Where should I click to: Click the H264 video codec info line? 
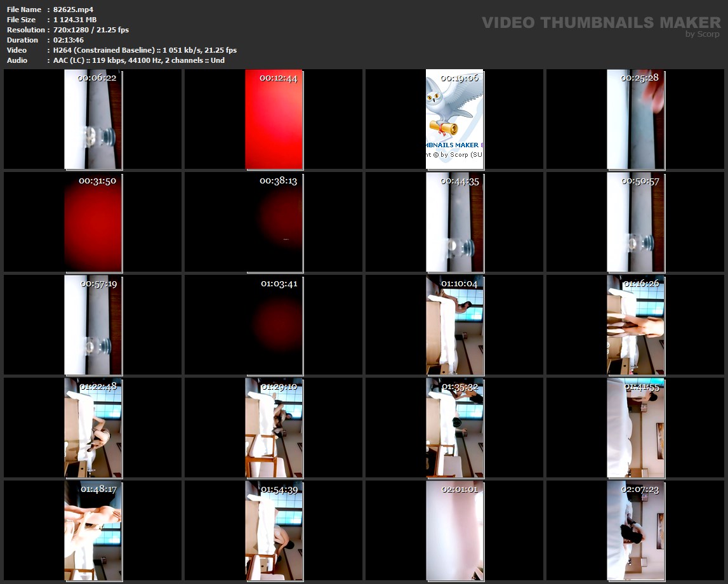pos(145,50)
